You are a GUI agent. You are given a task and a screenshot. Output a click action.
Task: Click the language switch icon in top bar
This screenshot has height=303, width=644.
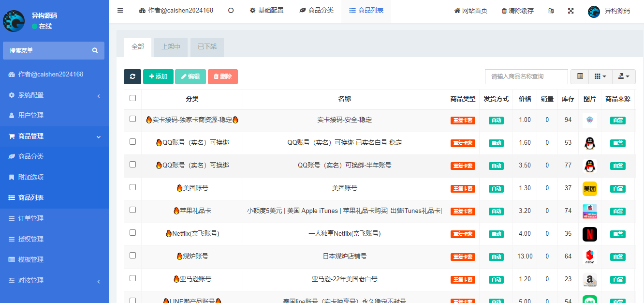[x=551, y=11]
